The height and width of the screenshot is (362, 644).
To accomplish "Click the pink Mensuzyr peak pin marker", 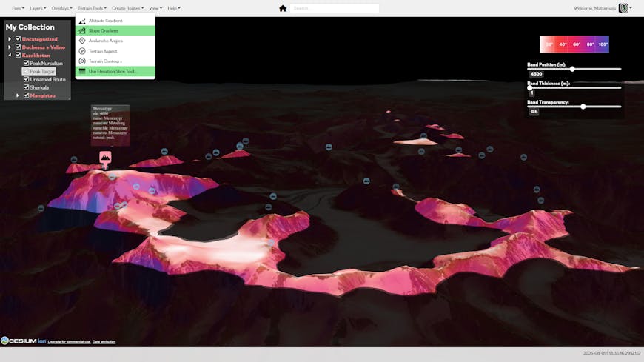I will point(105,159).
